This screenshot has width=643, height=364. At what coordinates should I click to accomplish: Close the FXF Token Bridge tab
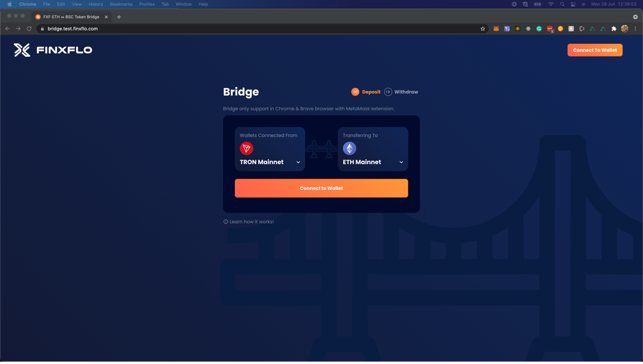coord(106,17)
